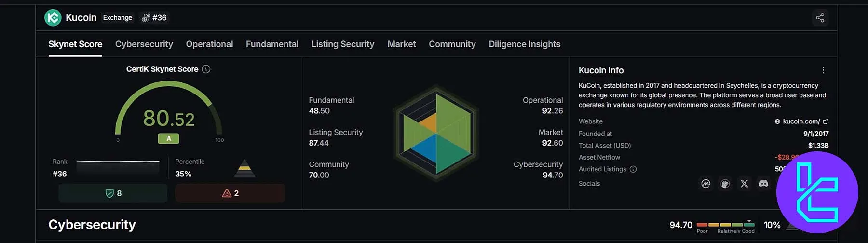Viewport: 868px width, 243px height.
Task: Click the Kucoin logo icon
Action: click(53, 18)
